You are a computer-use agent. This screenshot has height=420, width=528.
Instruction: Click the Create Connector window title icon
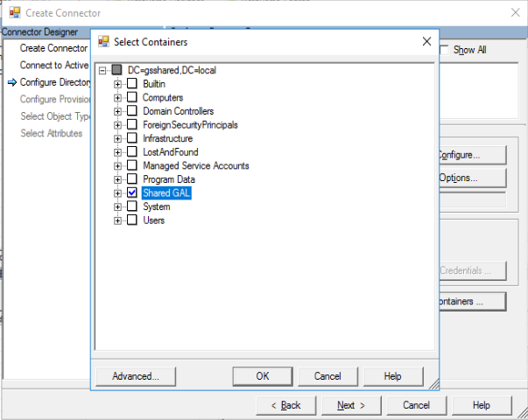coord(14,13)
